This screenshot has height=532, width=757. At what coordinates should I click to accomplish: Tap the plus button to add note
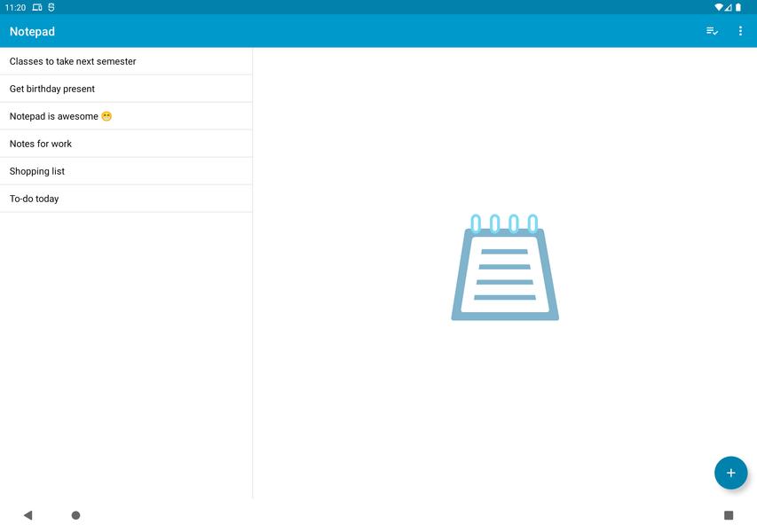(x=730, y=473)
